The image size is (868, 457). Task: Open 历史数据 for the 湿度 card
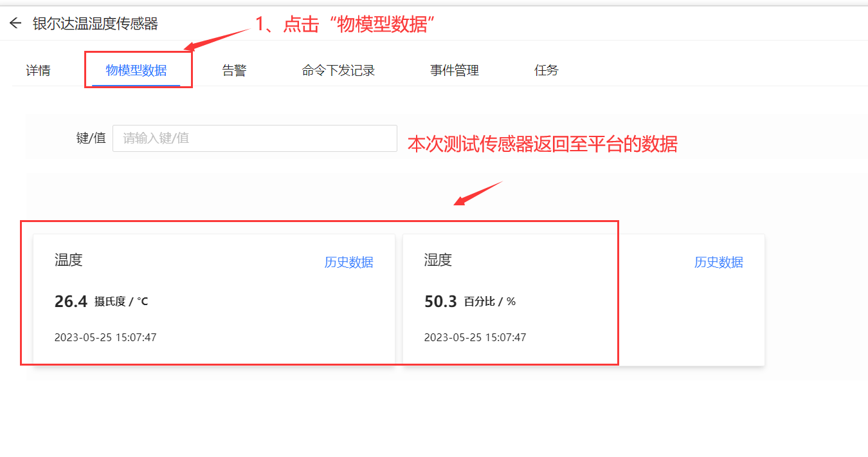click(x=718, y=262)
